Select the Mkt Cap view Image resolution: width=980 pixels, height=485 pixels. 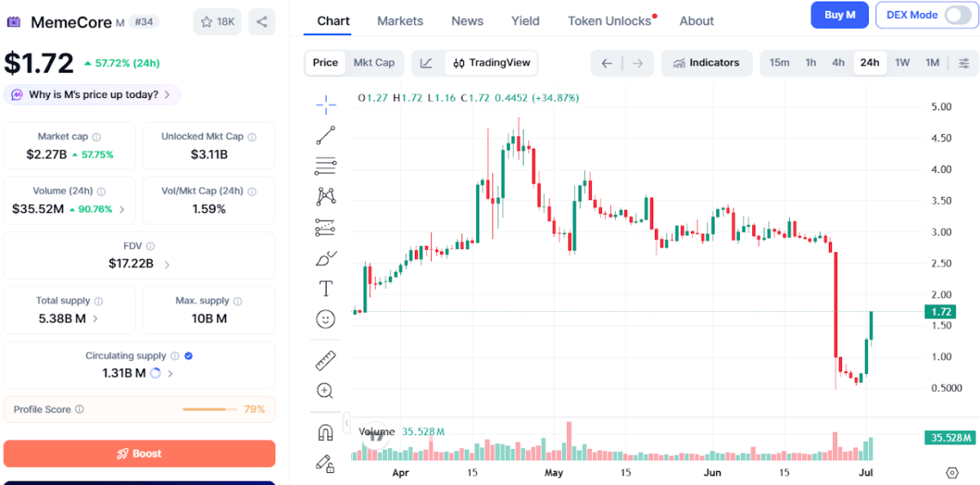374,63
